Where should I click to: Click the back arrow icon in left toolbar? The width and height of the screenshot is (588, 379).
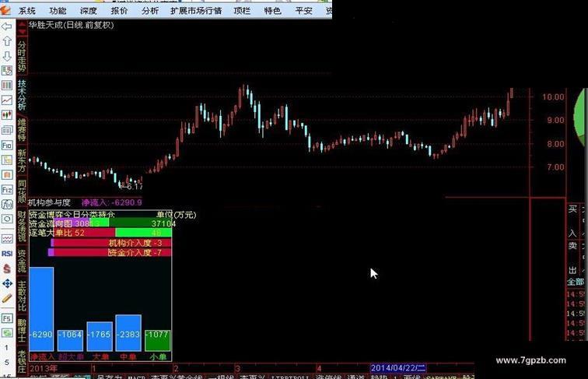click(x=7, y=26)
